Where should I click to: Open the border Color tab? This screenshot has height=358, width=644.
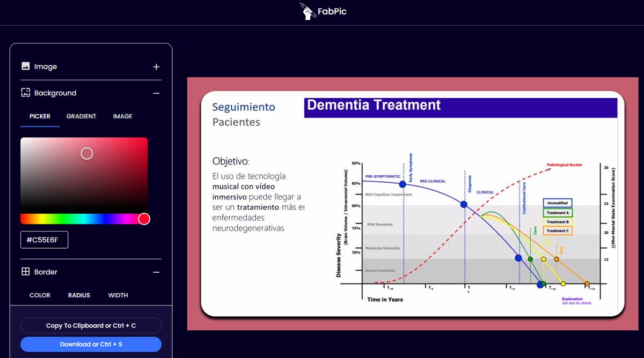pos(40,295)
